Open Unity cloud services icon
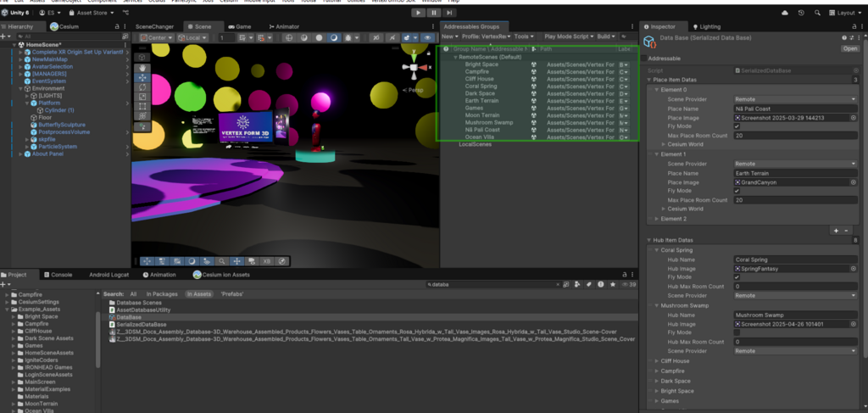868x413 pixels. coord(784,13)
